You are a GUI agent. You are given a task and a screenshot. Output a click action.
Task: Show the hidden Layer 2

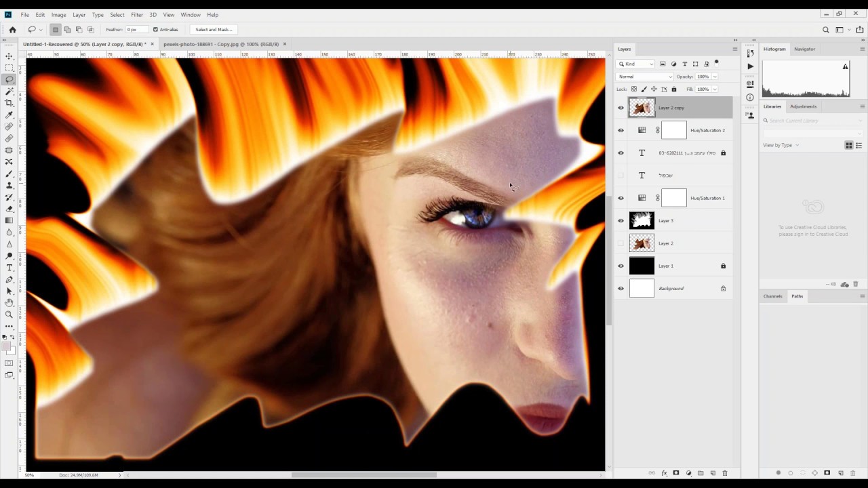tap(620, 243)
